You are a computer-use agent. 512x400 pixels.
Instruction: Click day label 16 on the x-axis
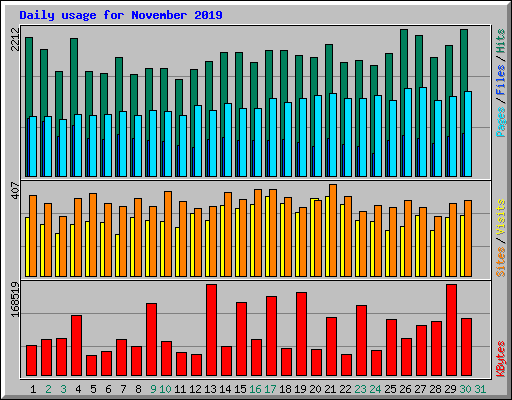pos(255,389)
